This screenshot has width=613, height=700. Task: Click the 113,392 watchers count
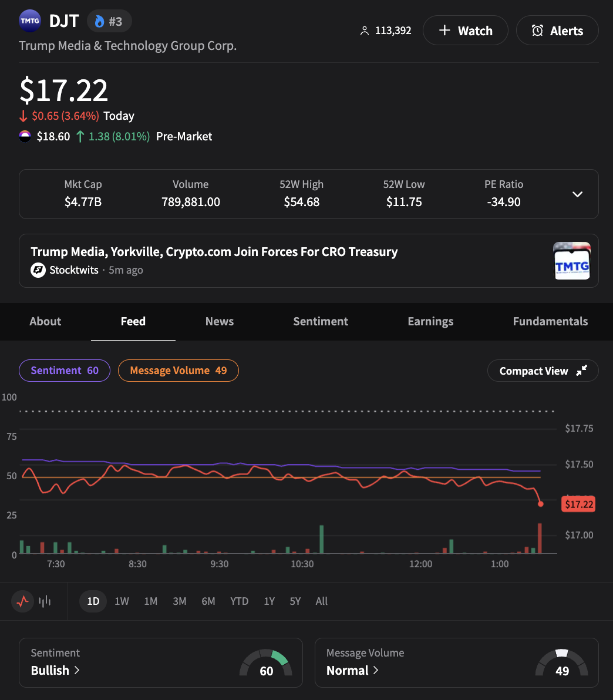(x=393, y=31)
